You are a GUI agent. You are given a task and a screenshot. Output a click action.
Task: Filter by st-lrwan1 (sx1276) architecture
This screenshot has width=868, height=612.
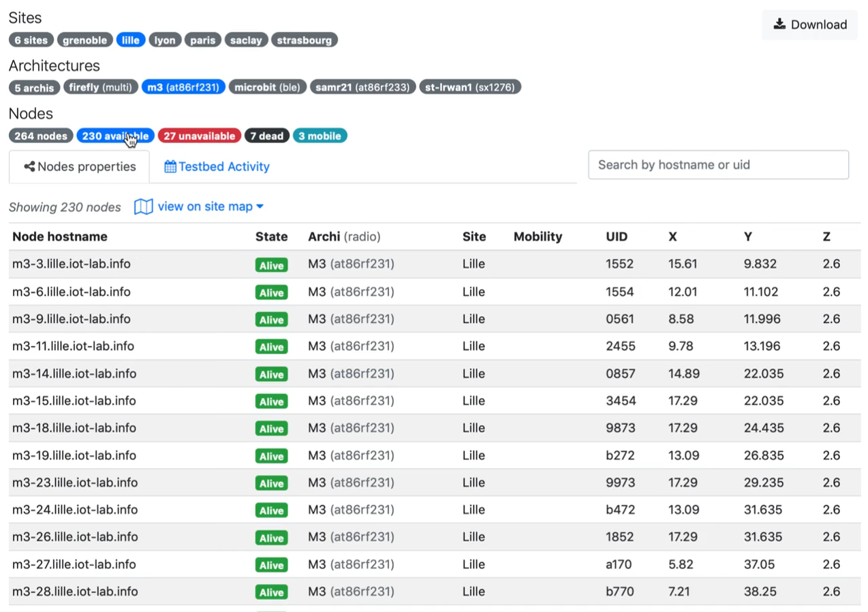[470, 87]
